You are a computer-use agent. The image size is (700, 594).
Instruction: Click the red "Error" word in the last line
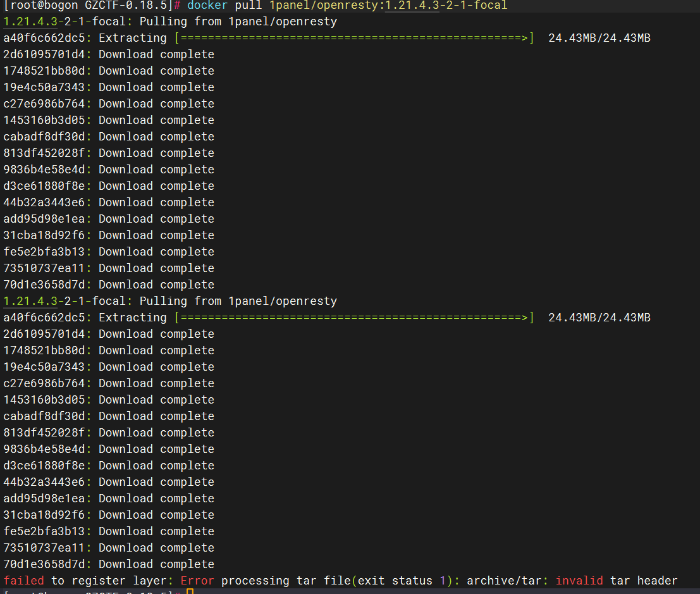[x=197, y=581]
